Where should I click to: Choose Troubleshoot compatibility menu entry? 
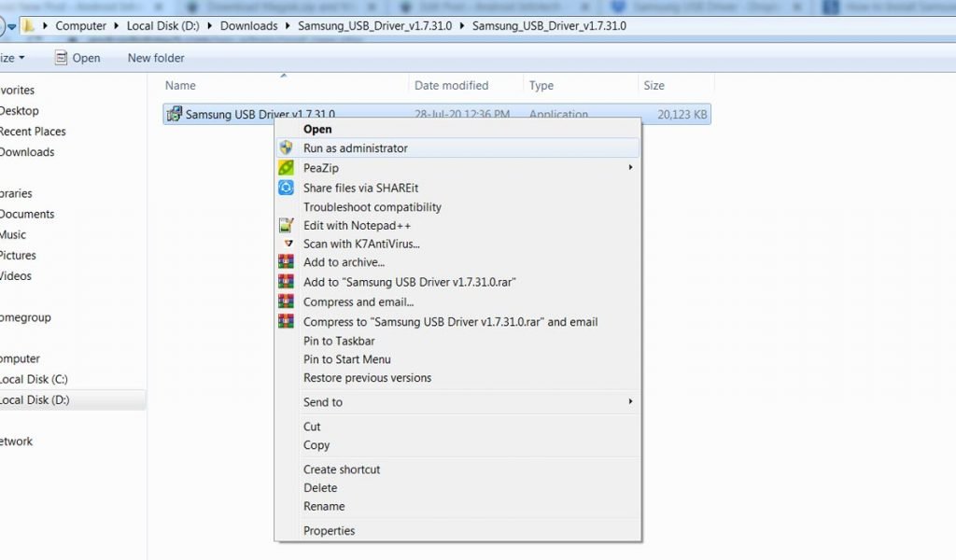(x=372, y=207)
